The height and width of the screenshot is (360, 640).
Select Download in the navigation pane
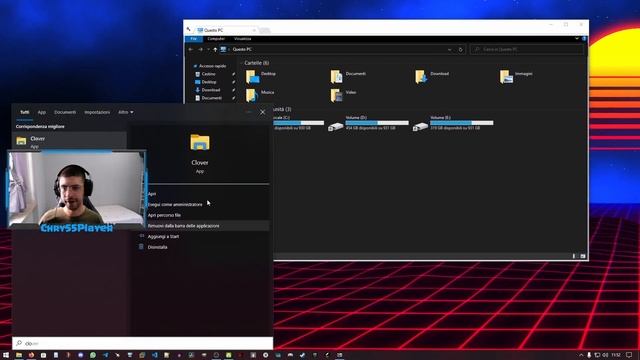[x=211, y=90]
